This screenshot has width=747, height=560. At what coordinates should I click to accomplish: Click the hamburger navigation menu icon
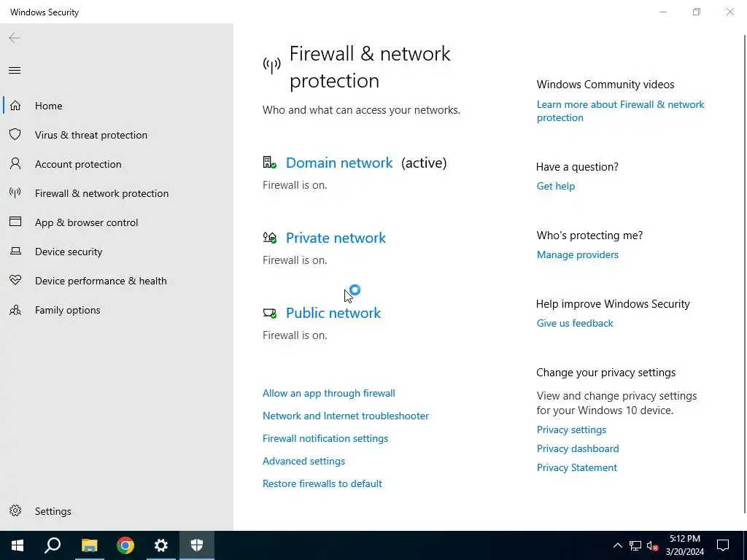point(15,71)
